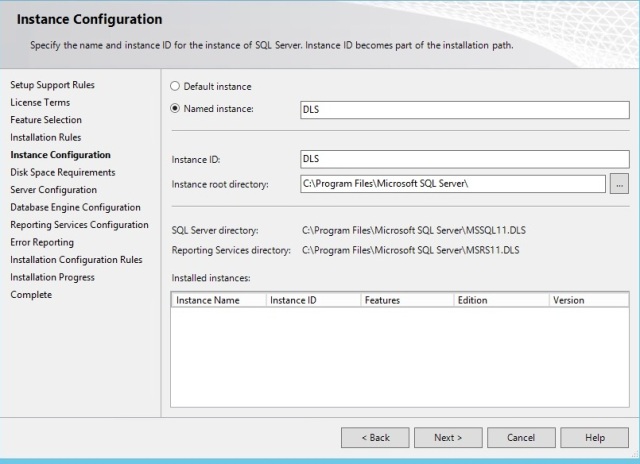Image resolution: width=640 pixels, height=464 pixels.
Task: Click the Instance ID label text
Action: click(196, 160)
